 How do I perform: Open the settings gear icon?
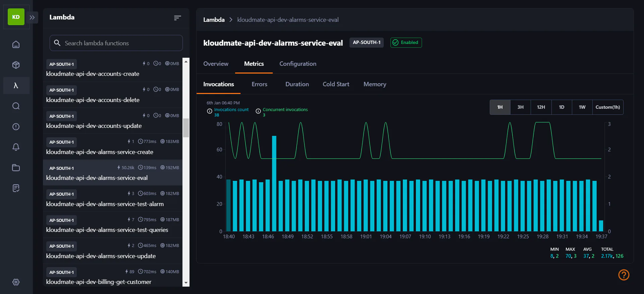[x=16, y=282]
